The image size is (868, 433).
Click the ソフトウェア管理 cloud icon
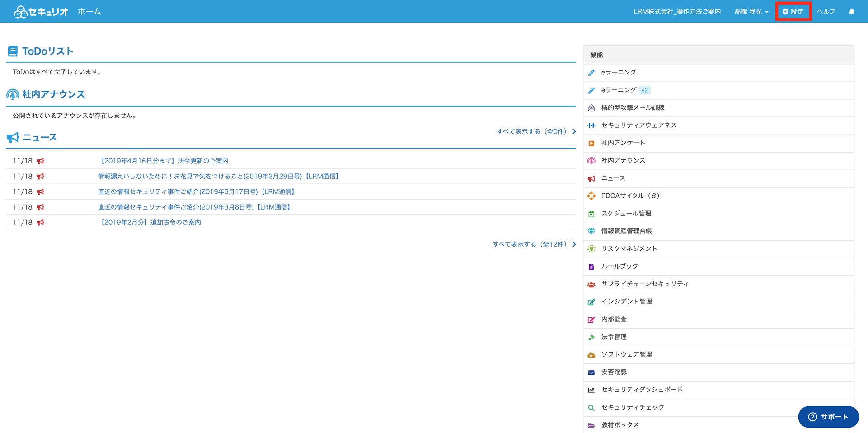(591, 355)
